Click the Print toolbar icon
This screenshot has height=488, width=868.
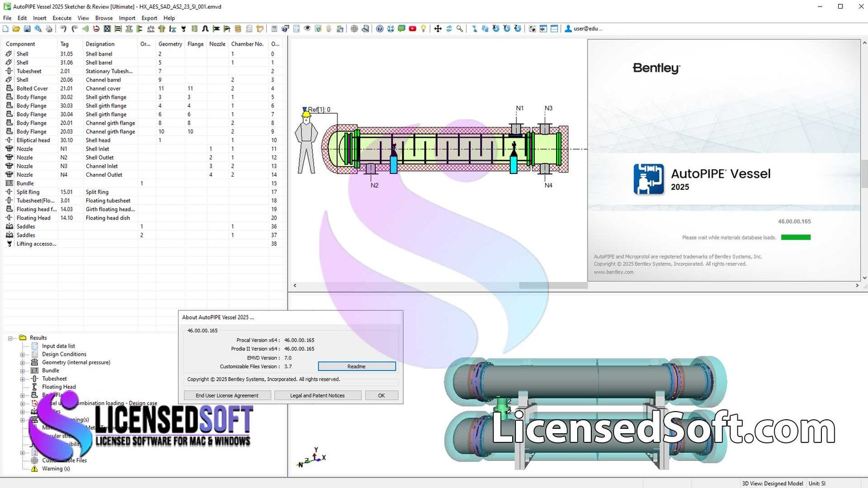point(49,29)
